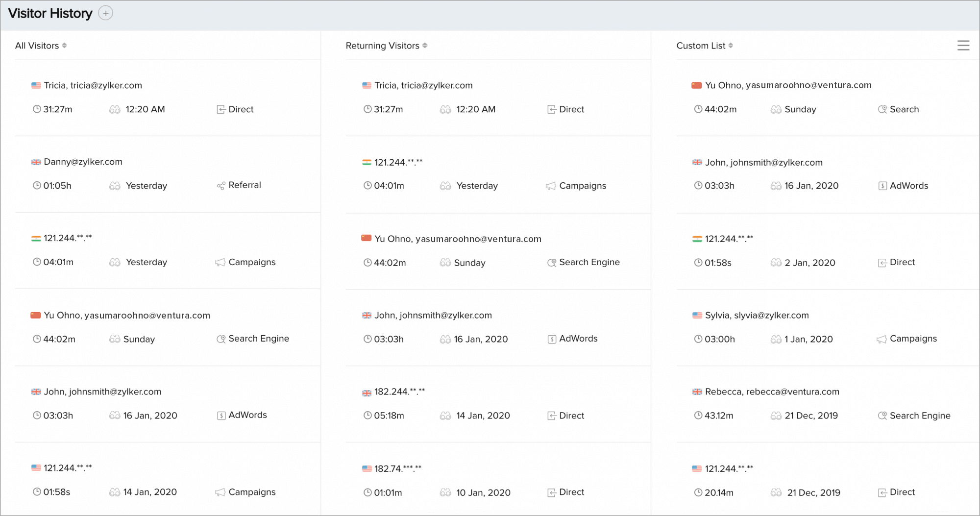980x516 pixels.
Task: Expand the All Visitors dropdown
Action: click(41, 46)
